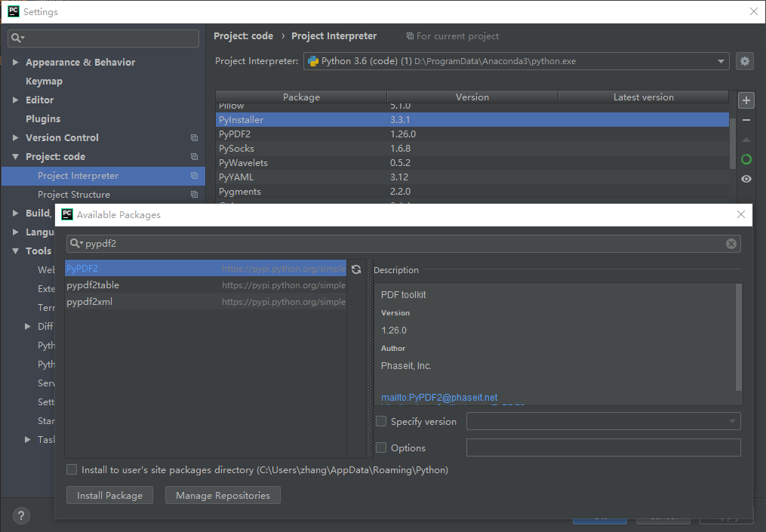Close the Available Packages dialog

click(740, 214)
